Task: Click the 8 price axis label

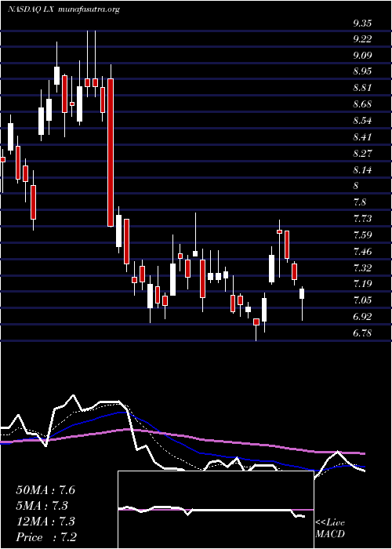Action: 356,186
